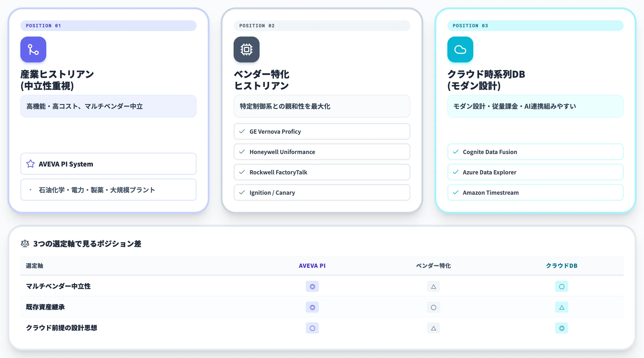Select the GE Vernova Proficy item
Image resolution: width=644 pixels, height=358 pixels.
(322, 132)
